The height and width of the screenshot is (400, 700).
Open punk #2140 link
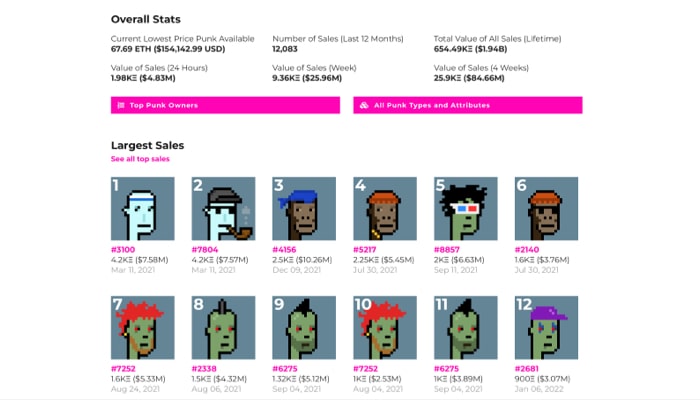pyautogui.click(x=527, y=250)
